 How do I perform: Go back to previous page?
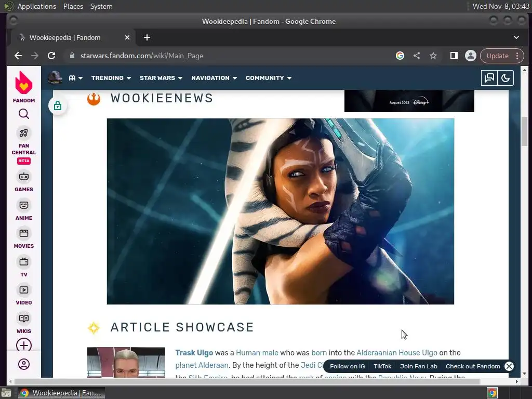point(18,56)
